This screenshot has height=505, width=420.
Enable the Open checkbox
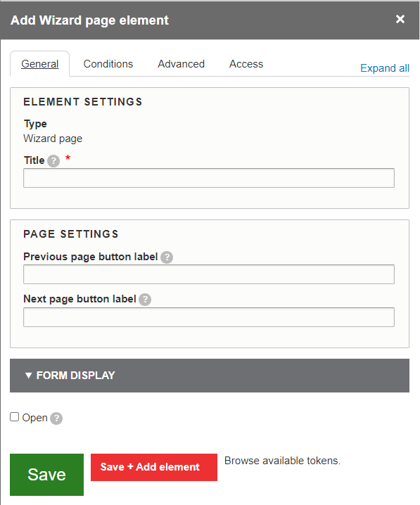[x=15, y=417]
